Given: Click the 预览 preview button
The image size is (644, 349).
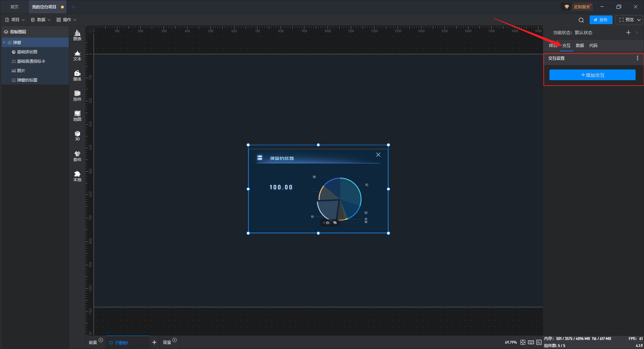Looking at the screenshot, I should [x=627, y=20].
